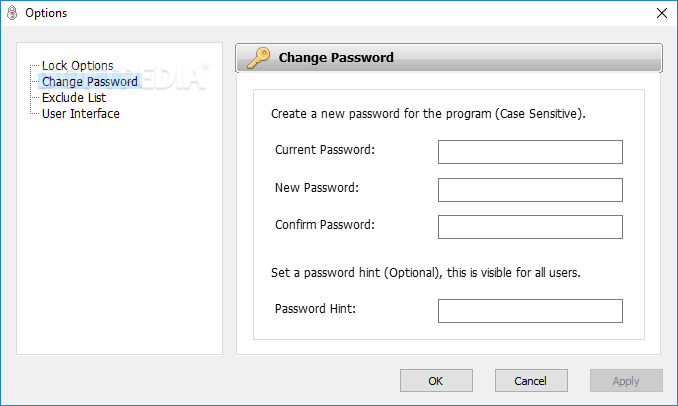678x406 pixels.
Task: Select the Confirm Password text field
Action: click(x=530, y=226)
